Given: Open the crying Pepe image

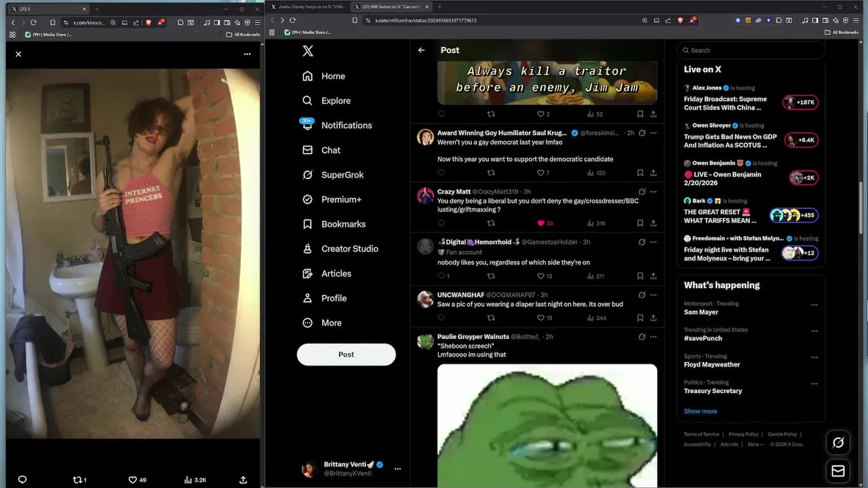Looking at the screenshot, I should pos(547,426).
